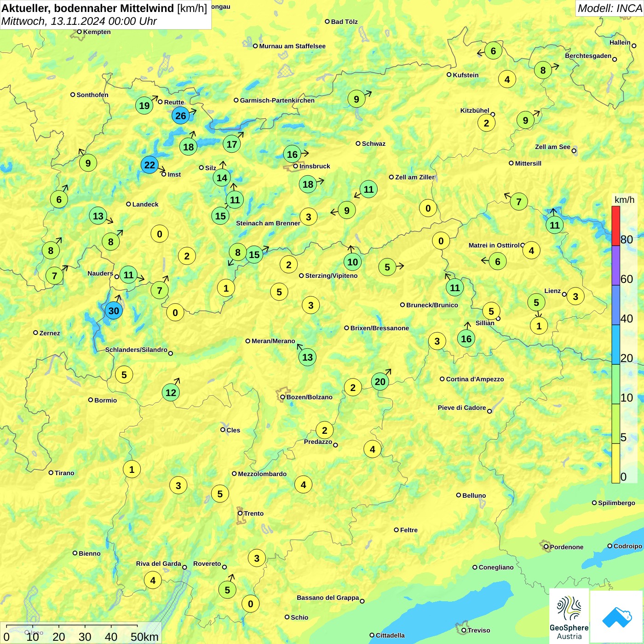This screenshot has width=644, height=644.
Task: Click the 'km/h' legend unit heading
Action: (624, 200)
